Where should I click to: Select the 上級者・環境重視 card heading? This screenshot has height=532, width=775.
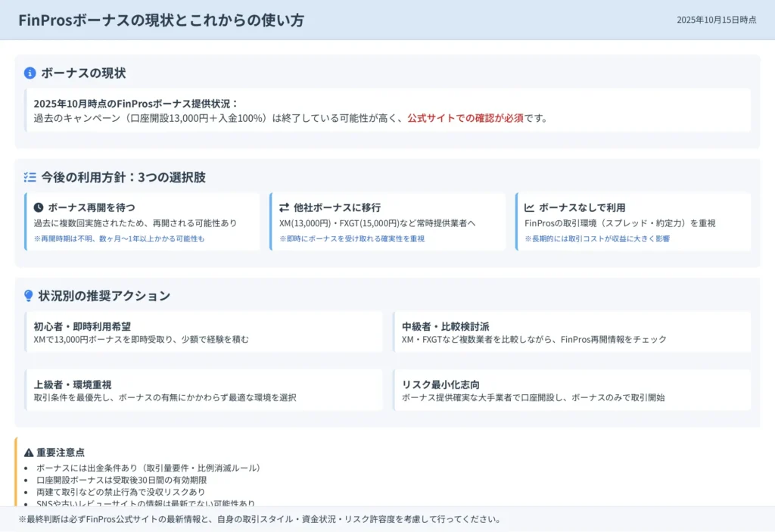(x=73, y=384)
